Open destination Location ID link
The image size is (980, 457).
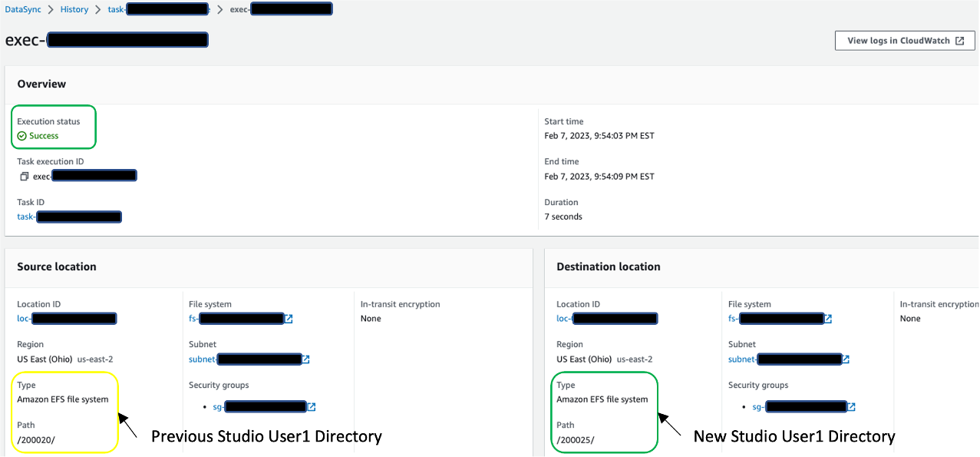(607, 318)
